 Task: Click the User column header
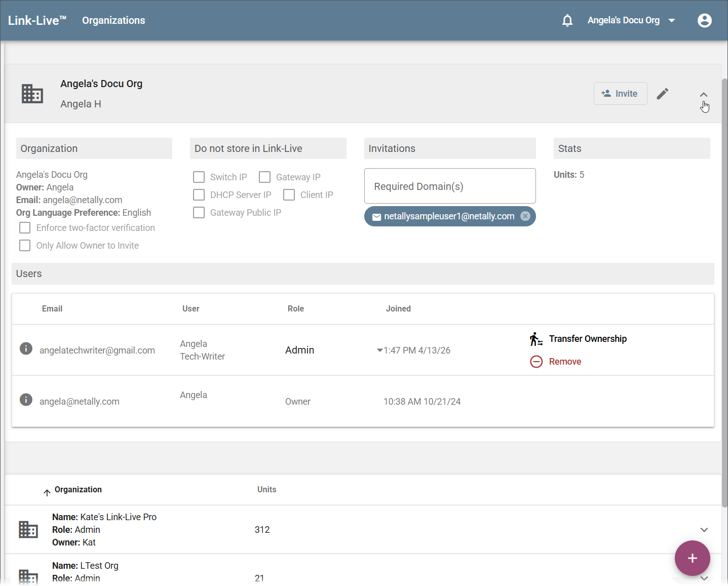[x=191, y=308]
